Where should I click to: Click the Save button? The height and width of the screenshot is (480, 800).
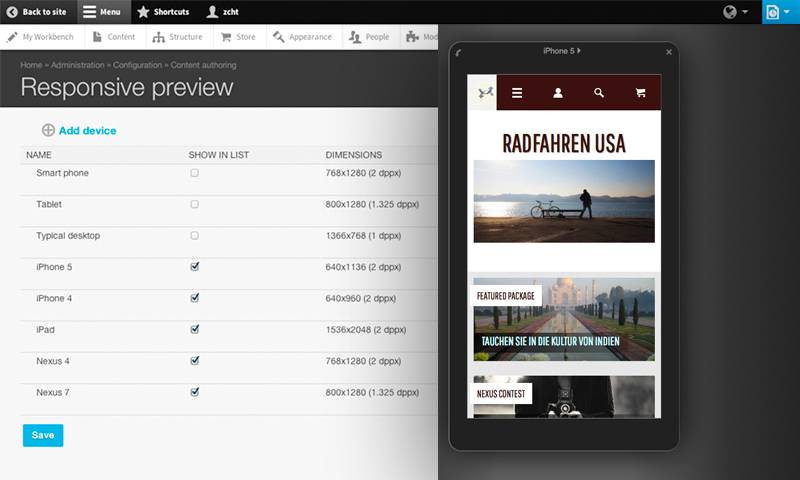43,435
